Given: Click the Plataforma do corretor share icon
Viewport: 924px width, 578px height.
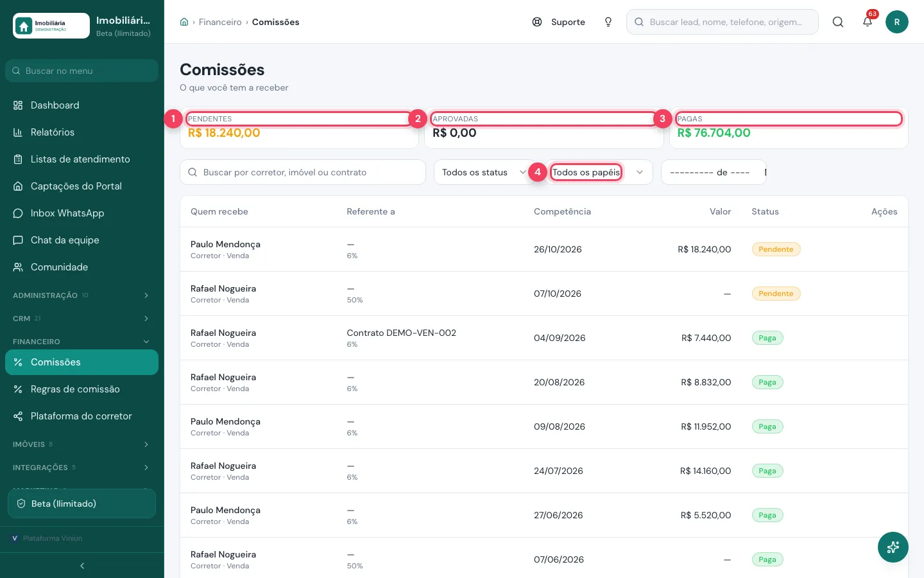Looking at the screenshot, I should pos(18,416).
